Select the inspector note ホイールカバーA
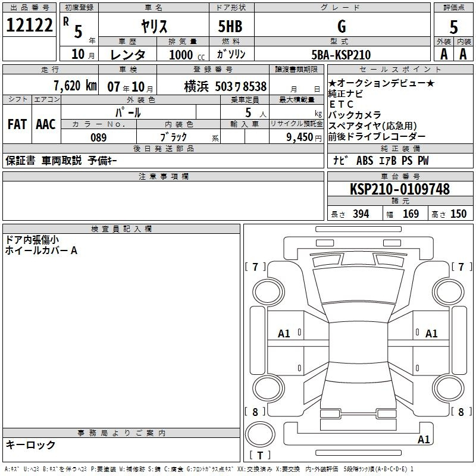Viewport: 476px width, 476px height. (x=41, y=250)
